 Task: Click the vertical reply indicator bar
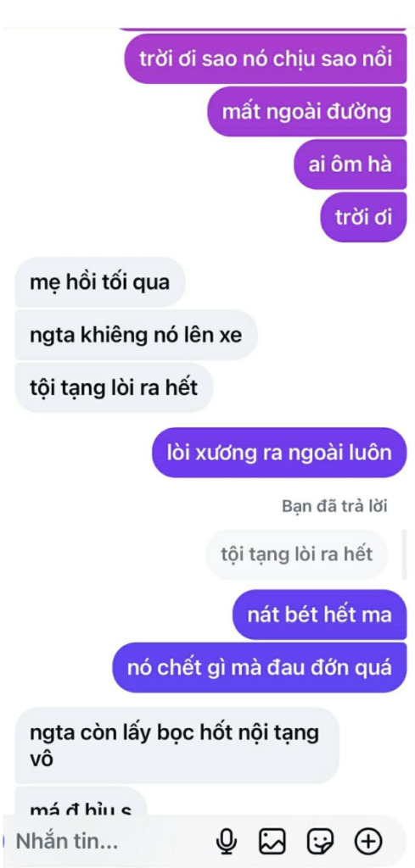click(x=404, y=554)
